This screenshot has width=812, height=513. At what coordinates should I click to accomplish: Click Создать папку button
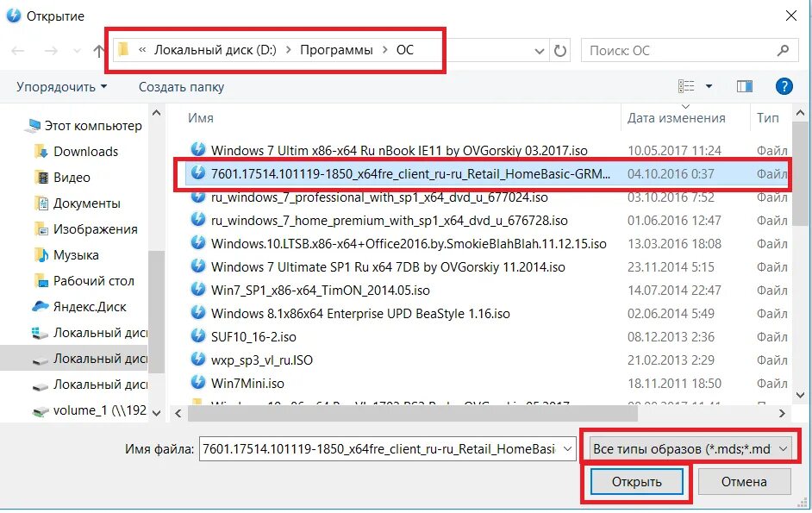click(181, 86)
